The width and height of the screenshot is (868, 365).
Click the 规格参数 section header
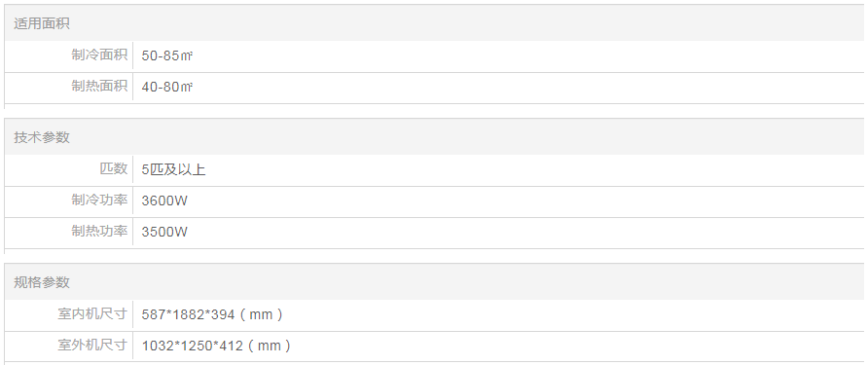point(42,282)
